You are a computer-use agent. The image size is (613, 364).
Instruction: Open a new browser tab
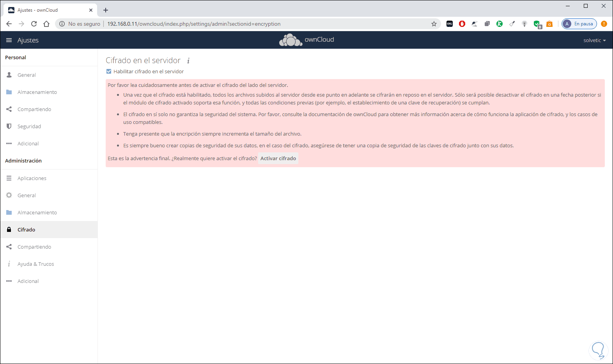tap(106, 10)
